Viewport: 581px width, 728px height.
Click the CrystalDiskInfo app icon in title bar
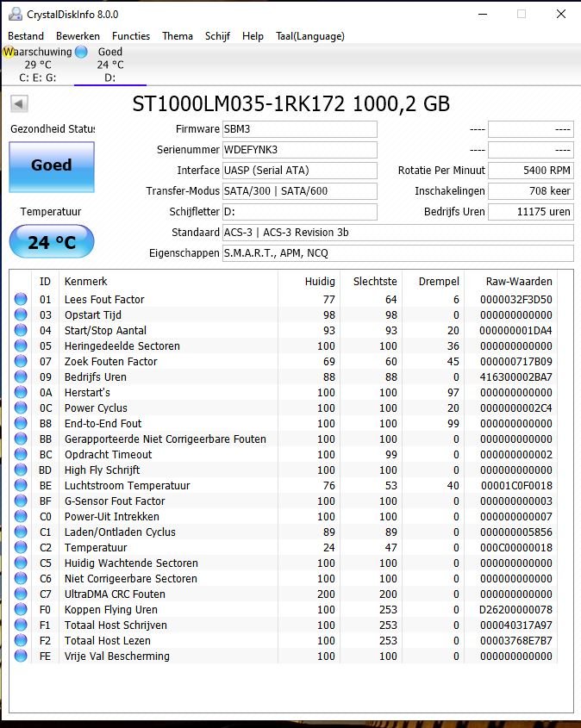coord(16,14)
